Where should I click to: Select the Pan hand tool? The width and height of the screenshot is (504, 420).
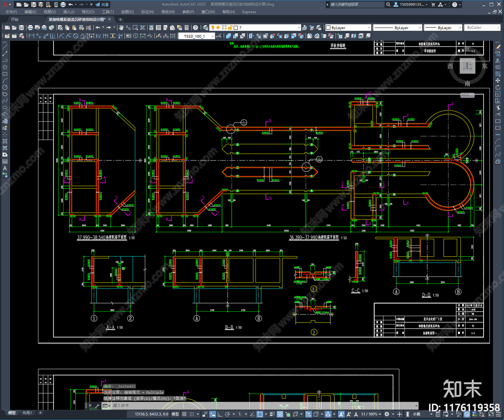coord(121,28)
